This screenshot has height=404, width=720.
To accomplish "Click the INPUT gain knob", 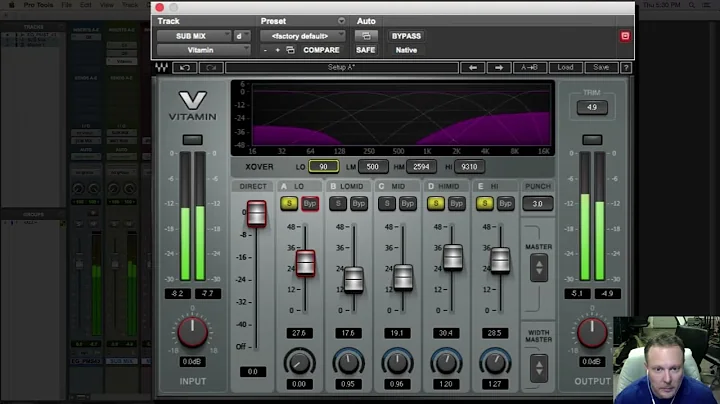I will point(192,332).
